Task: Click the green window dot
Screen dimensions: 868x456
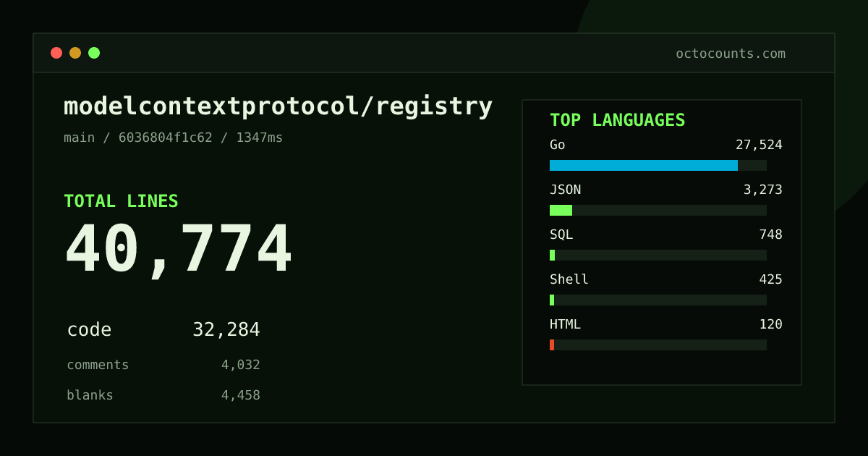Action: tap(94, 53)
